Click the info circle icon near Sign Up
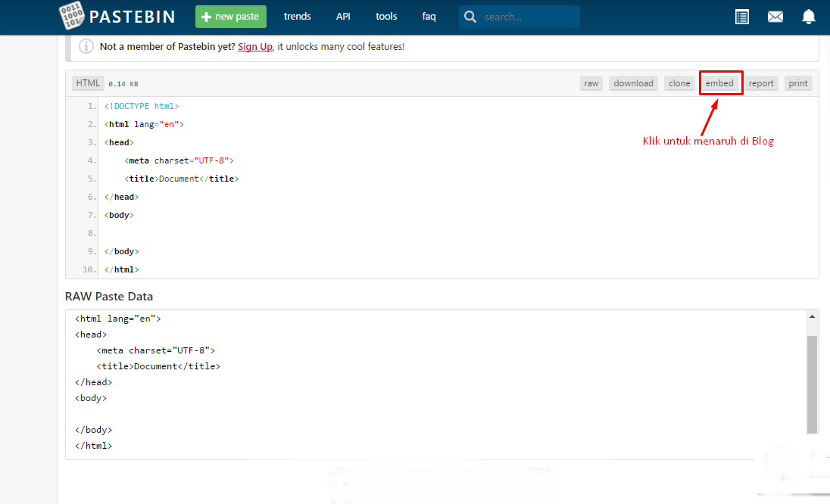This screenshot has width=830, height=504. [86, 46]
